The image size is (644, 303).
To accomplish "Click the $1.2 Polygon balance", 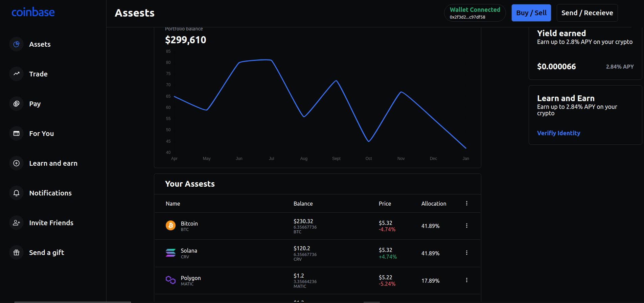I will (299, 276).
